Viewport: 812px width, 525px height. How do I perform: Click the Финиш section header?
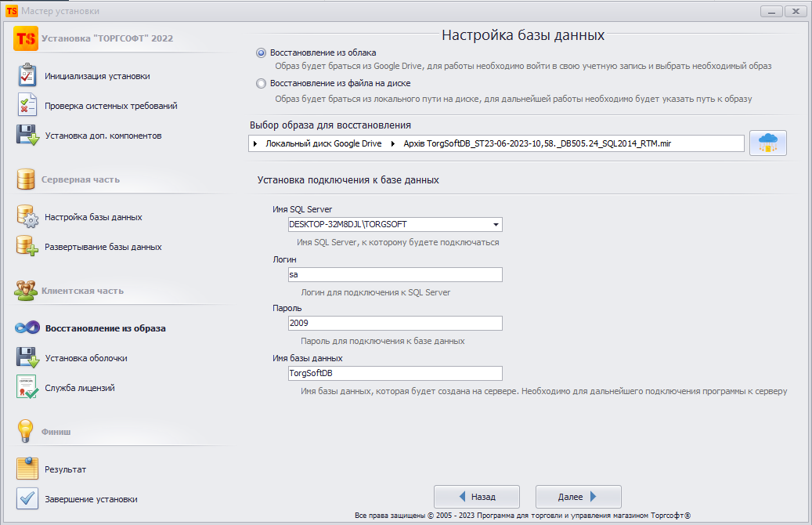[56, 432]
